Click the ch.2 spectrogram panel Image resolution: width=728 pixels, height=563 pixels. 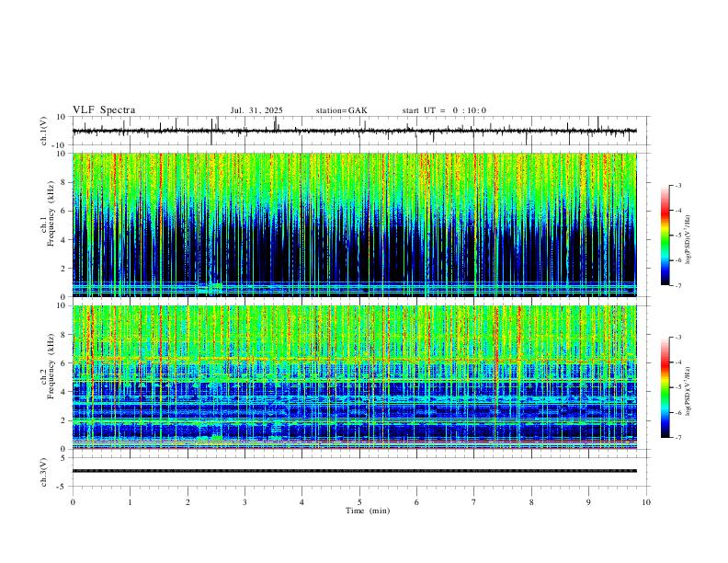(354, 377)
